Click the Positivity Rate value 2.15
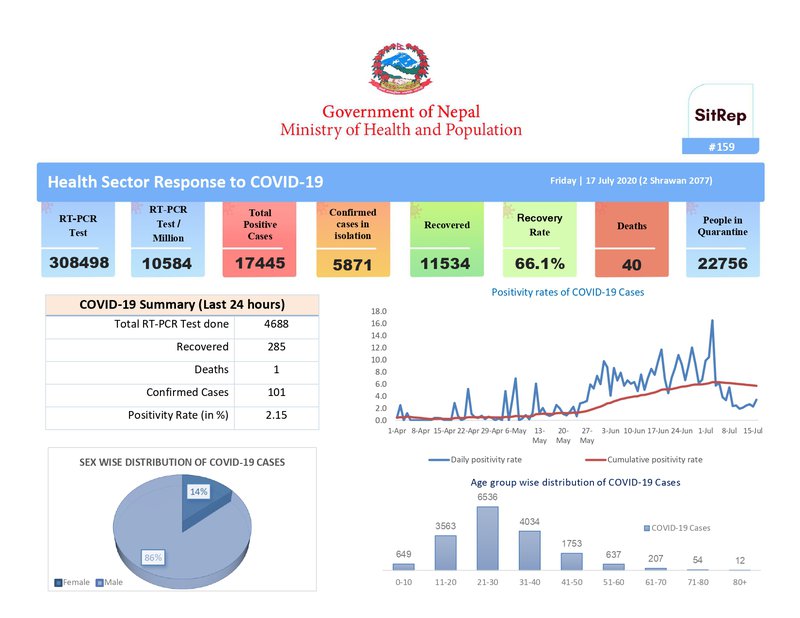The width and height of the screenshot is (800, 618). tap(277, 415)
